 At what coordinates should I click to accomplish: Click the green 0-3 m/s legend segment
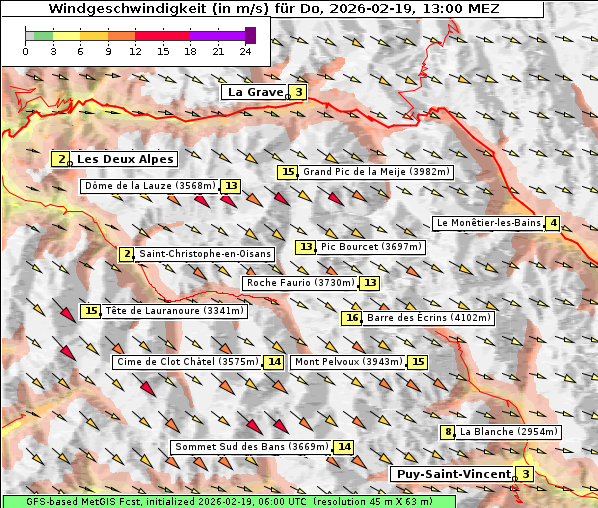click(43, 36)
